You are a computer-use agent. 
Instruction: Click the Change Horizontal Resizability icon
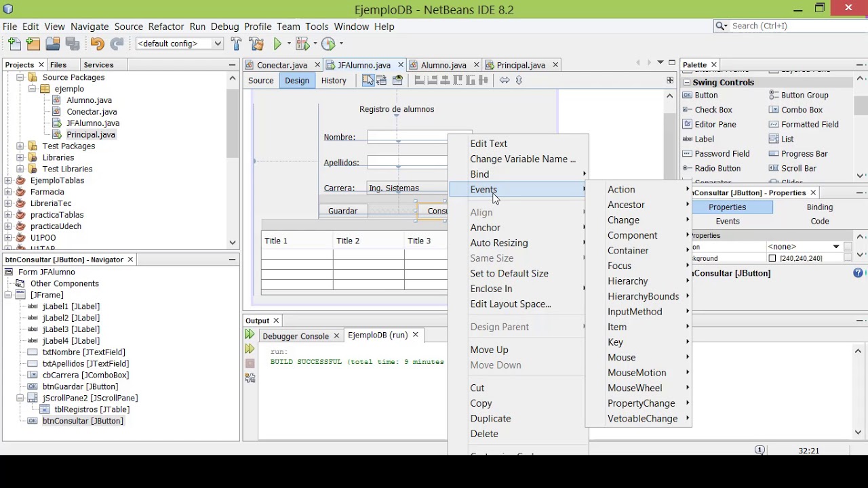tap(505, 80)
